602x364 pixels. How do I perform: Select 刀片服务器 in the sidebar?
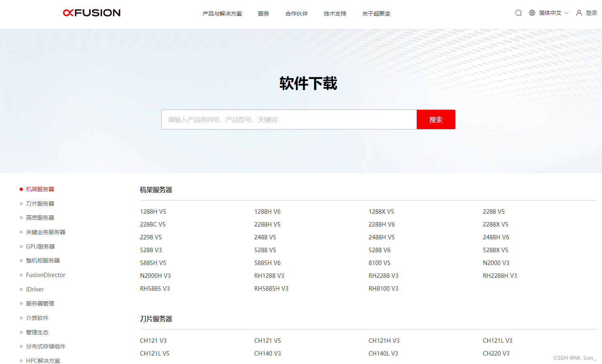tap(40, 204)
